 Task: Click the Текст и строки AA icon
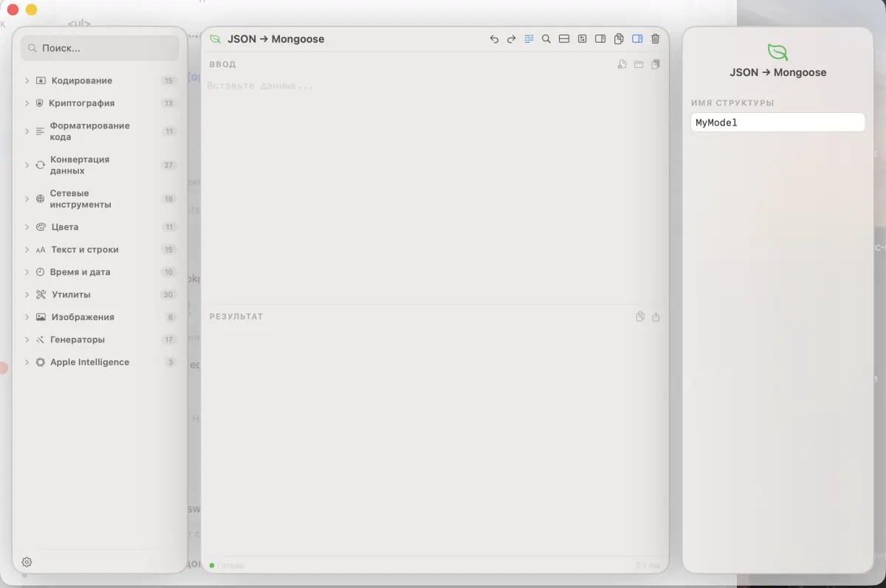[41, 250]
